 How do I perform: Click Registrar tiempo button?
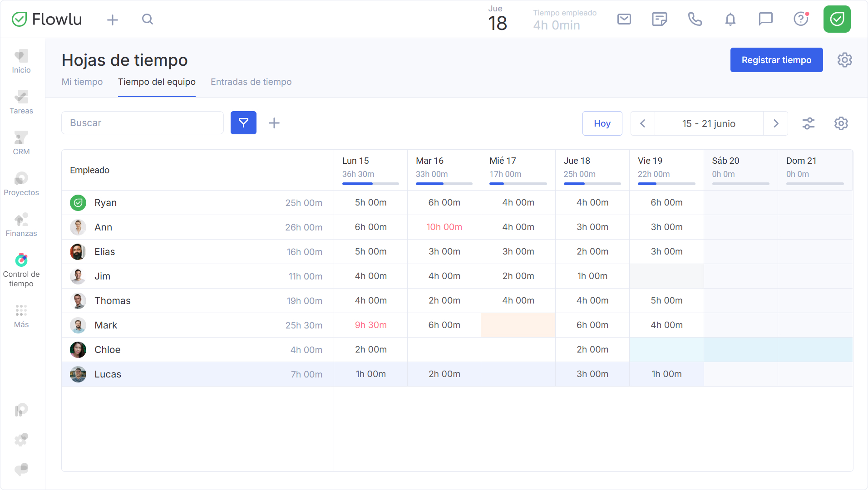pos(776,60)
